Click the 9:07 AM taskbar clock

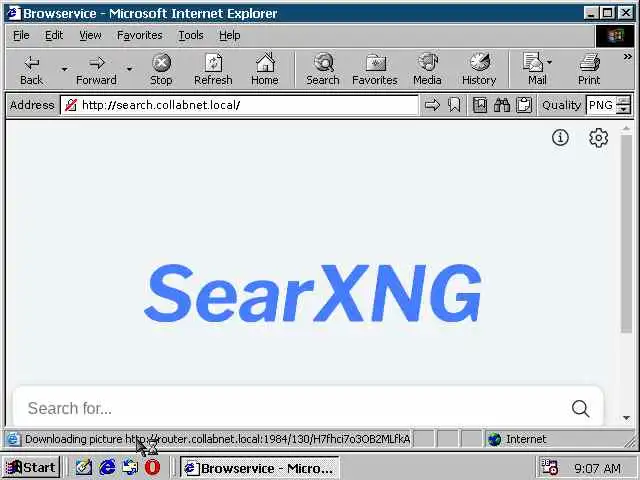[x=597, y=468]
